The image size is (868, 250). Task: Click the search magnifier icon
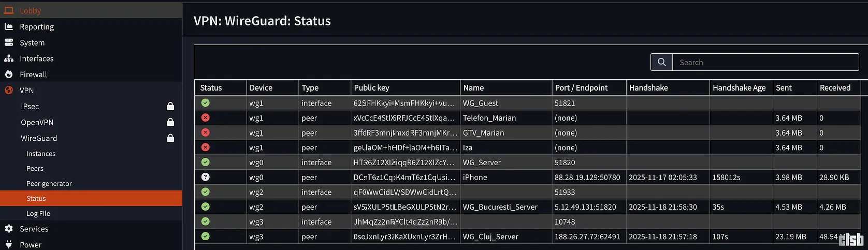(661, 62)
